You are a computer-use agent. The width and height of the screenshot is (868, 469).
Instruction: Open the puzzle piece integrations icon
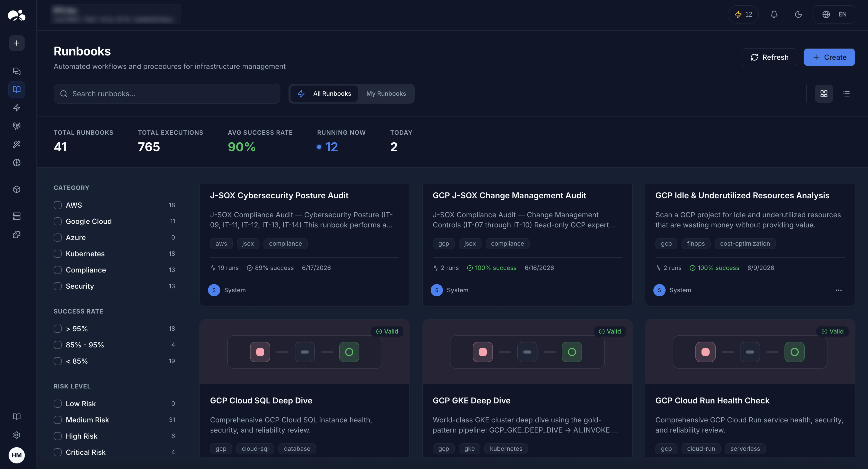pyautogui.click(x=16, y=234)
